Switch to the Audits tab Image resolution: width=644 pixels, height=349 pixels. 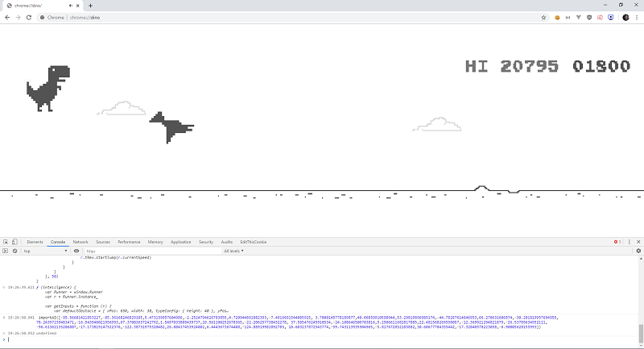click(x=227, y=242)
